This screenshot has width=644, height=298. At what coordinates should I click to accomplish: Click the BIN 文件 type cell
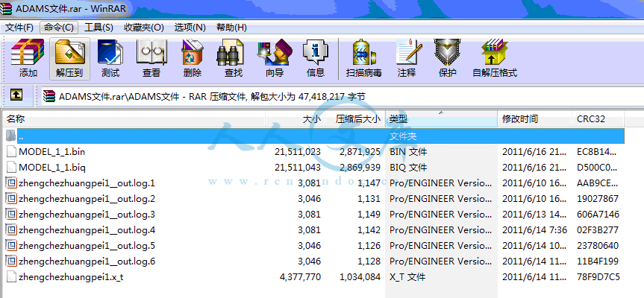tap(408, 152)
